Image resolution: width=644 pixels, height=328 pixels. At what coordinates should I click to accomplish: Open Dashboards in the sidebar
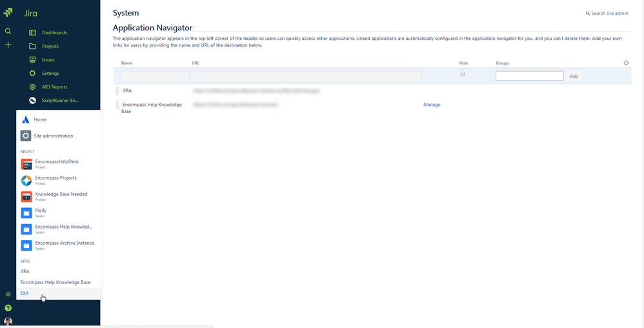point(54,32)
